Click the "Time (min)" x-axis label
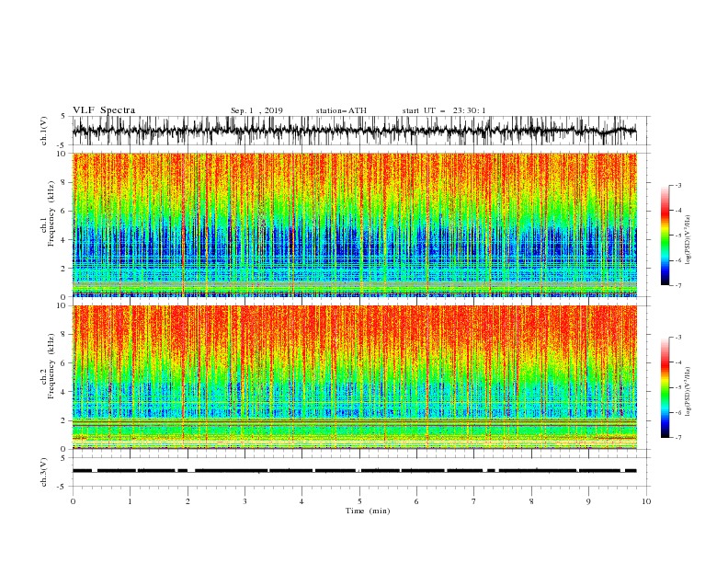 coord(368,511)
